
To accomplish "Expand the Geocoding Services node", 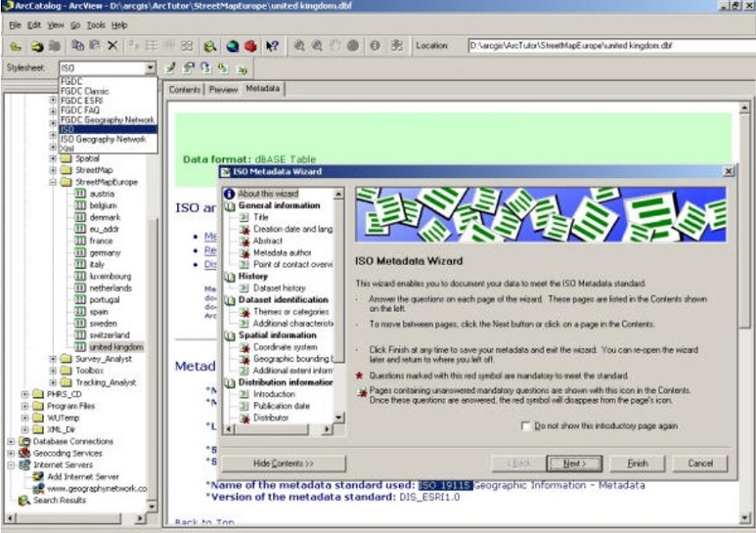I will 11,454.
